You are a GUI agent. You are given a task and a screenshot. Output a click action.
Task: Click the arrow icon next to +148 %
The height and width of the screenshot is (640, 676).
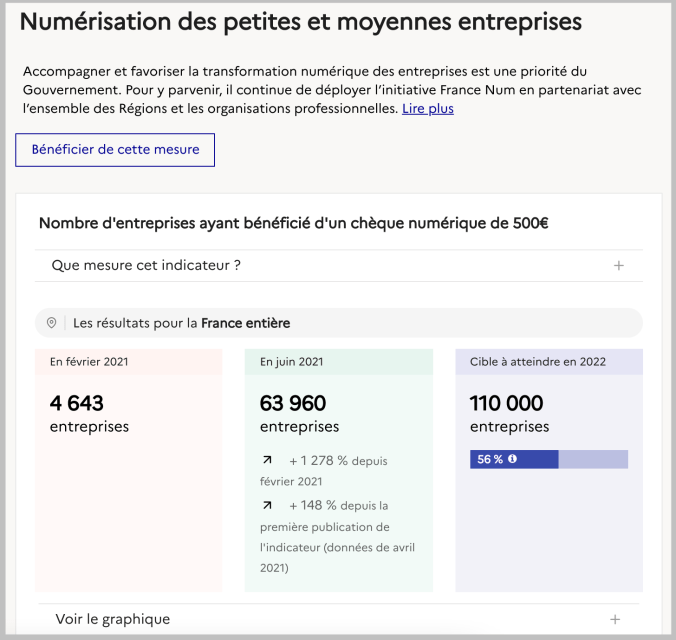[x=267, y=506]
